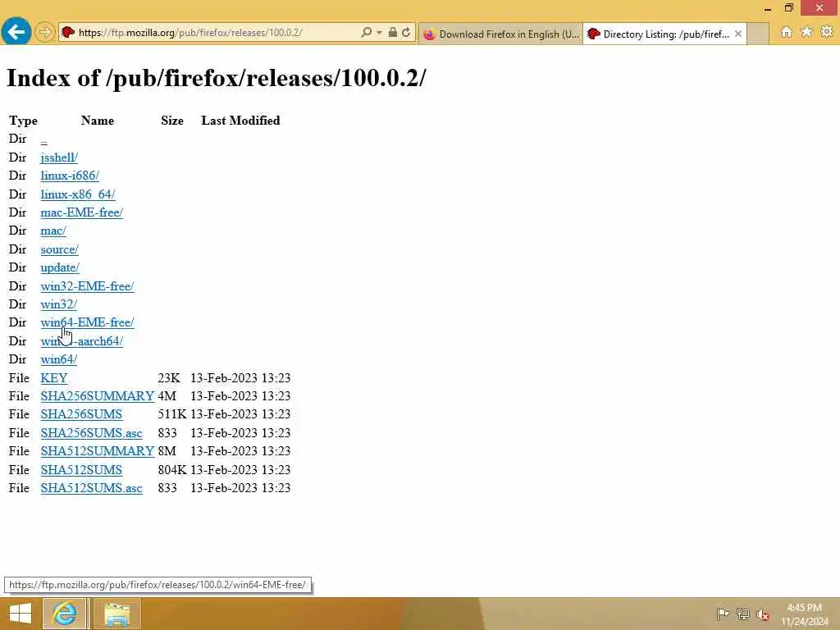840x630 pixels.
Task: Go to the parent directory link
Action: (44, 139)
